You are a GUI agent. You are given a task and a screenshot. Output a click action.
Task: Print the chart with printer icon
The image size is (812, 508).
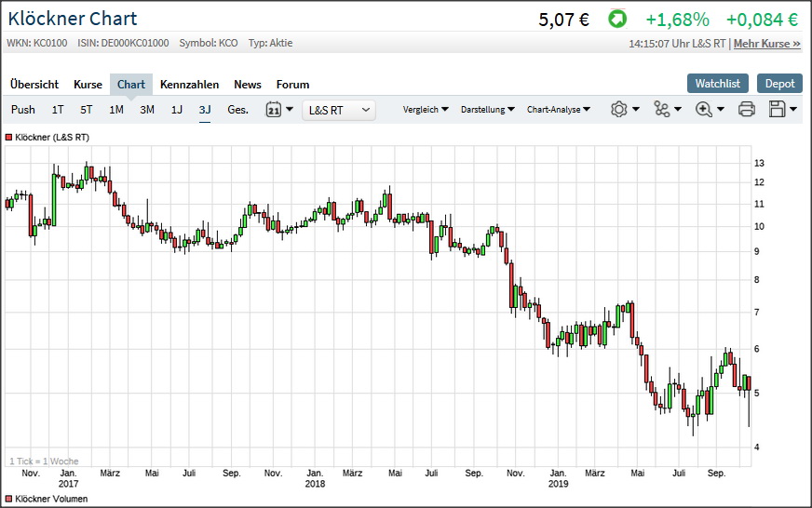pyautogui.click(x=746, y=109)
